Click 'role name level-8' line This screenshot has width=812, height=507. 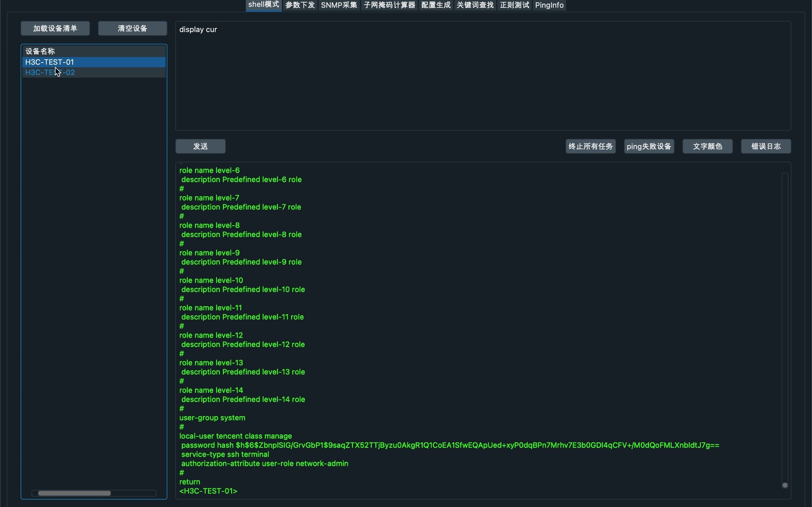click(x=209, y=225)
